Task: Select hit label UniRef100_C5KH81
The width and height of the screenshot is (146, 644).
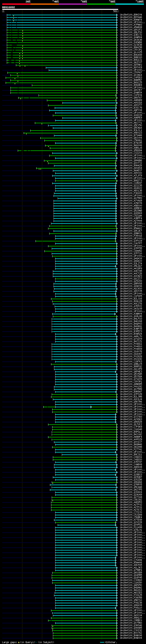Action: coord(131,140)
